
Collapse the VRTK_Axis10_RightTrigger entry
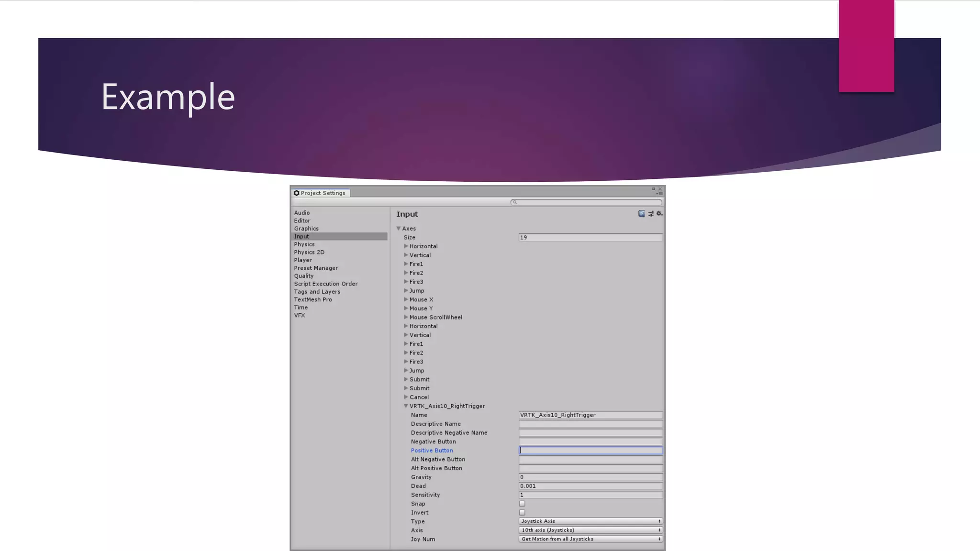406,406
